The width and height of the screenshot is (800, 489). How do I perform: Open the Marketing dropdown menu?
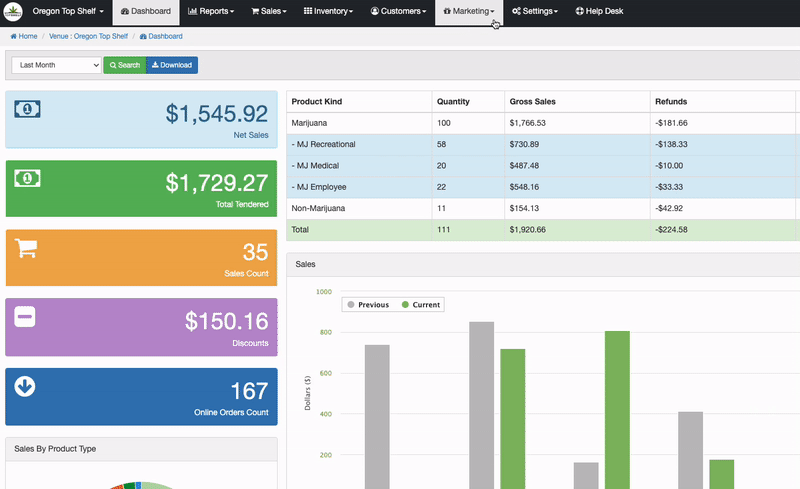click(x=469, y=11)
